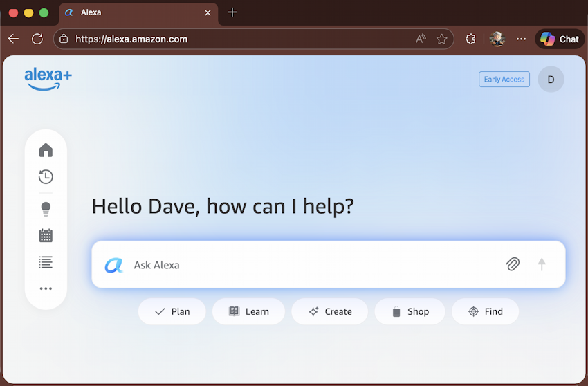Open smart home lightbulb icon
The width and height of the screenshot is (588, 386).
click(x=46, y=209)
